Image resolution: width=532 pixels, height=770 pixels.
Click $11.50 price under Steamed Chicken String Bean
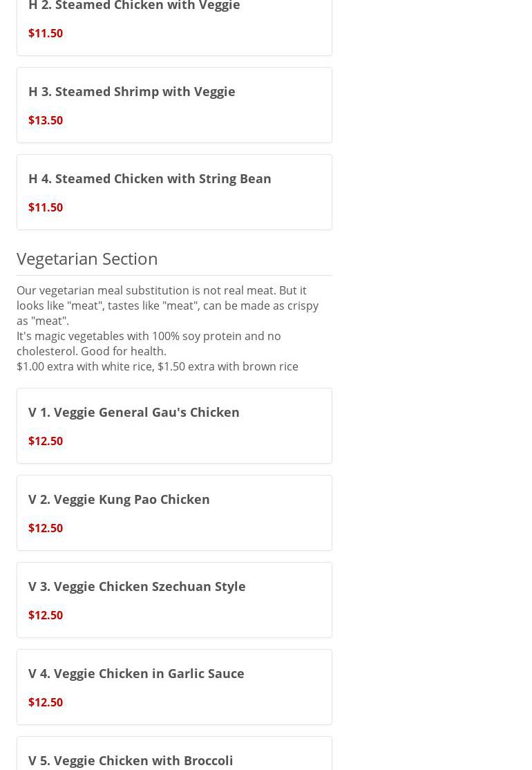46,207
